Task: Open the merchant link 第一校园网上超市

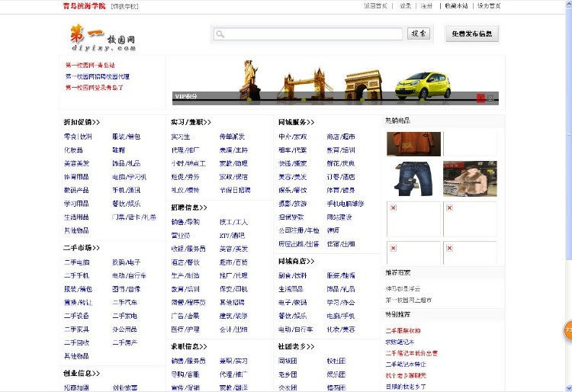Action: (409, 300)
